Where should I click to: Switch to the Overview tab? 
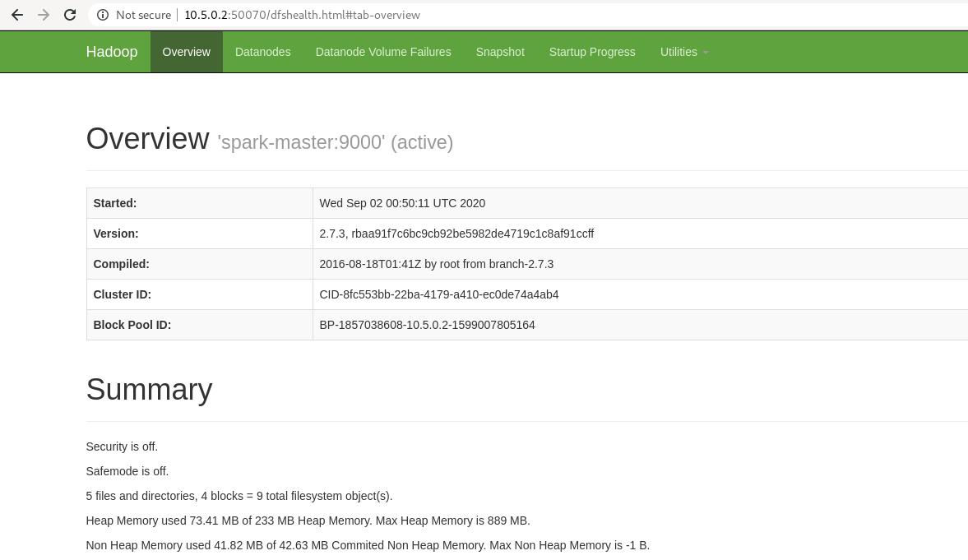[187, 52]
